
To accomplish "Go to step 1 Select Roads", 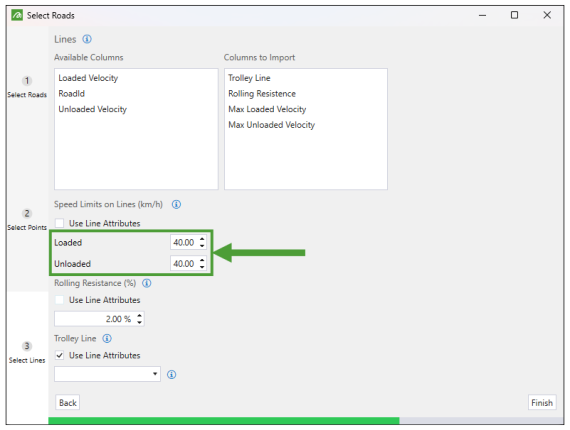I will point(27,87).
